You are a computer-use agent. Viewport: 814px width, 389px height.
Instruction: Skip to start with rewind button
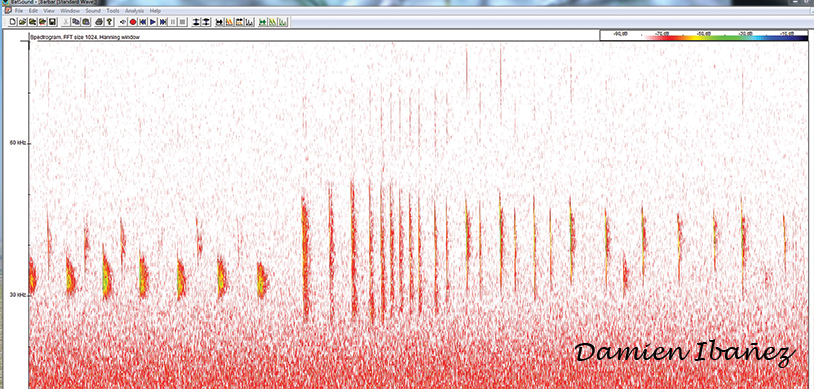[x=143, y=22]
